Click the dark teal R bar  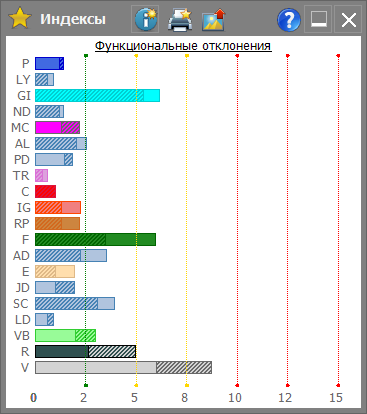coord(85,351)
